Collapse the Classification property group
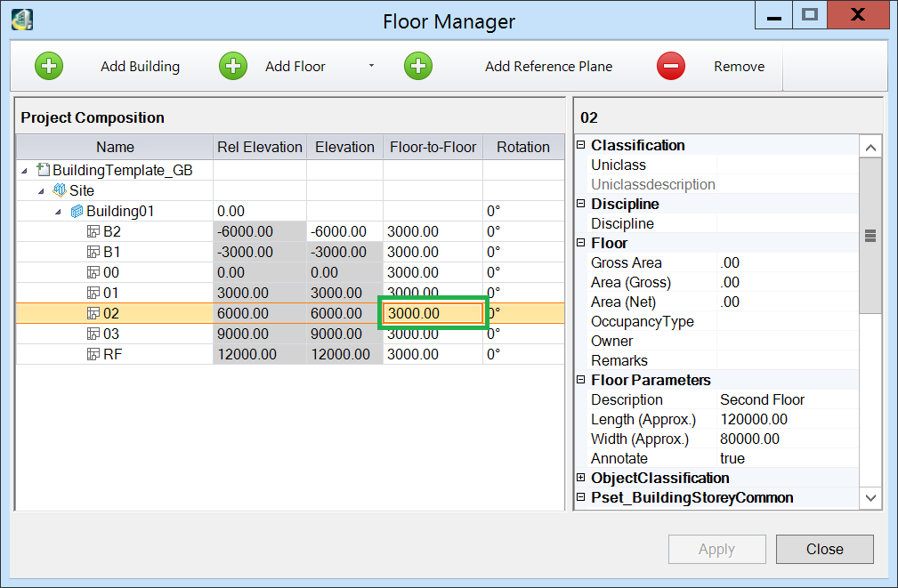 [x=581, y=146]
